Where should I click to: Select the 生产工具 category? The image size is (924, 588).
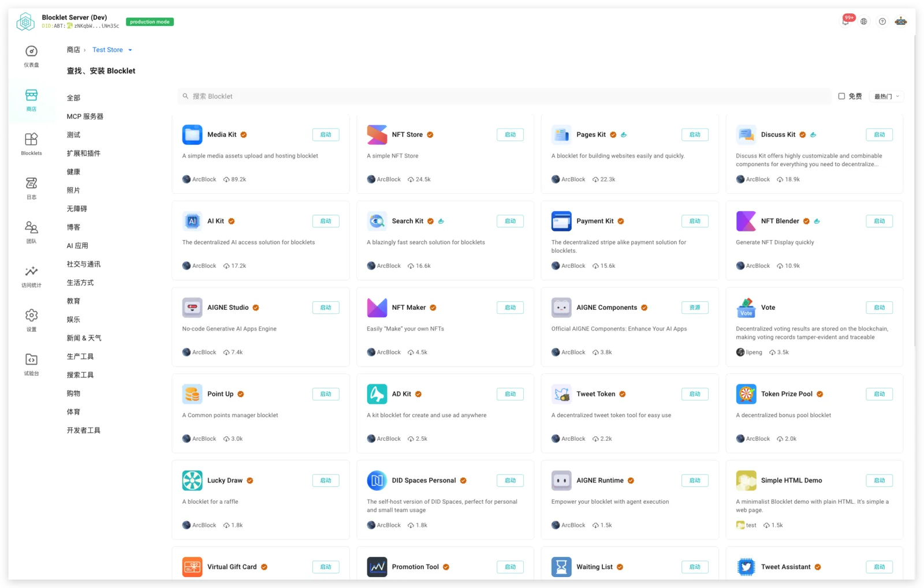[x=80, y=357]
